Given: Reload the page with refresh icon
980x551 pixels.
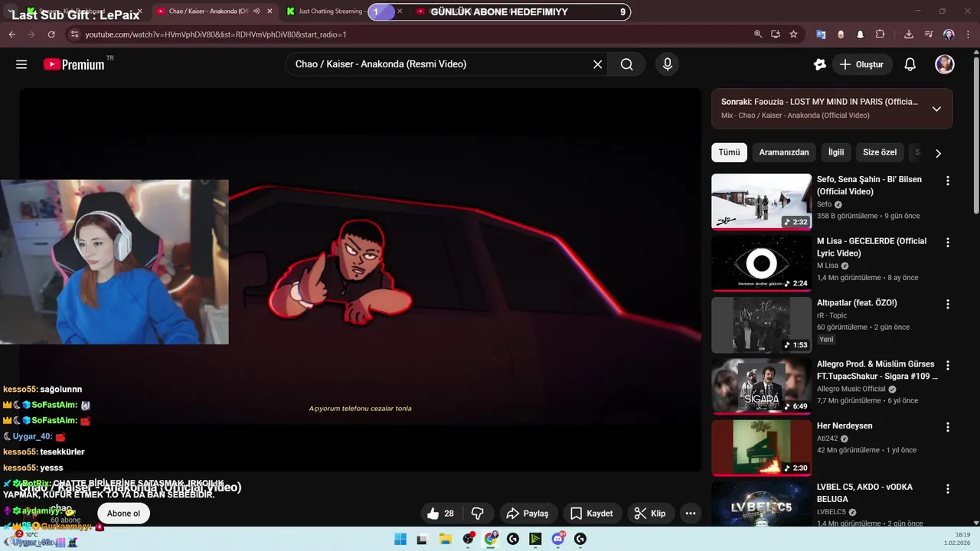Looking at the screenshot, I should pyautogui.click(x=51, y=34).
